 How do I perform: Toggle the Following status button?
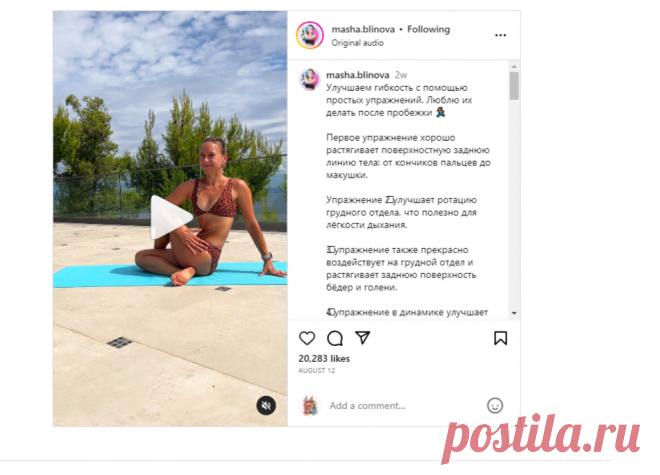428,29
